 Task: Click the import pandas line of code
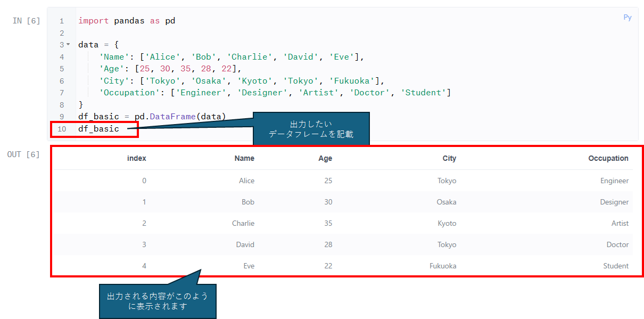127,21
